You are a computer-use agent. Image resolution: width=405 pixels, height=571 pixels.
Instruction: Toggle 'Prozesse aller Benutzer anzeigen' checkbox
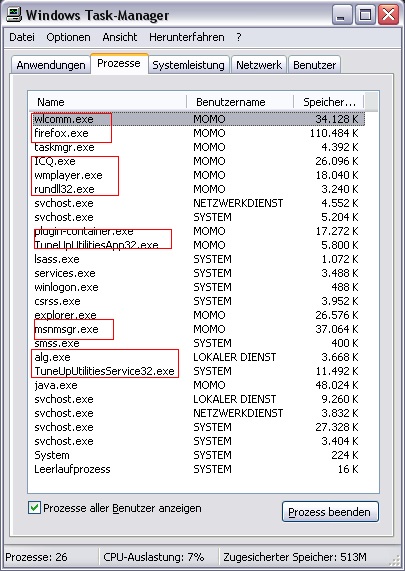pyautogui.click(x=34, y=508)
